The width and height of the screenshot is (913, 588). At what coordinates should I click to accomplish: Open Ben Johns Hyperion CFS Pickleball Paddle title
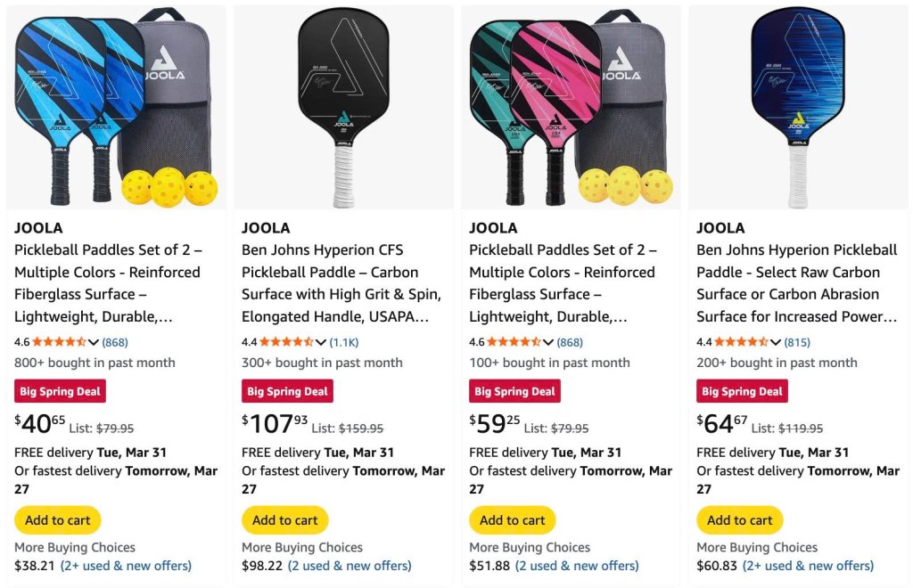pyautogui.click(x=341, y=283)
